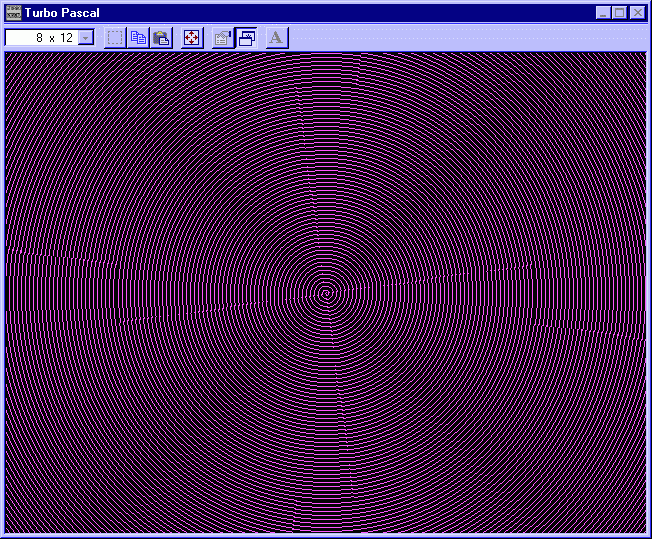Click the 8 x 12 font size field
652x539 pixels.
pos(49,38)
